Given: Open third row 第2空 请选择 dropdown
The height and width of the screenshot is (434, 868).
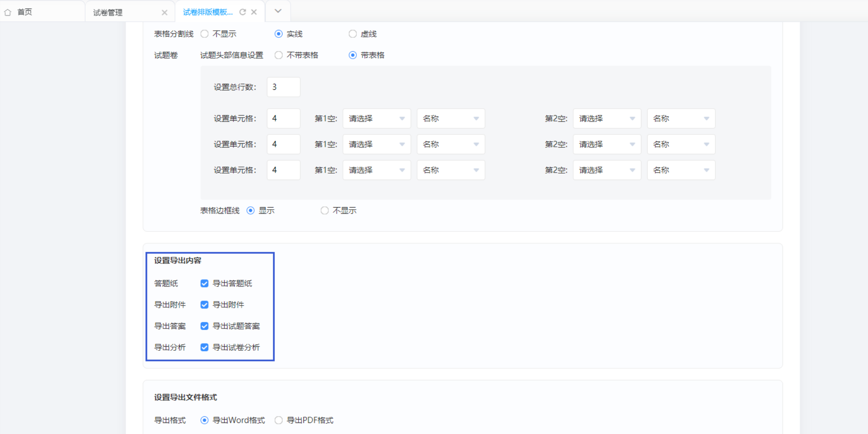Looking at the screenshot, I should (x=607, y=170).
